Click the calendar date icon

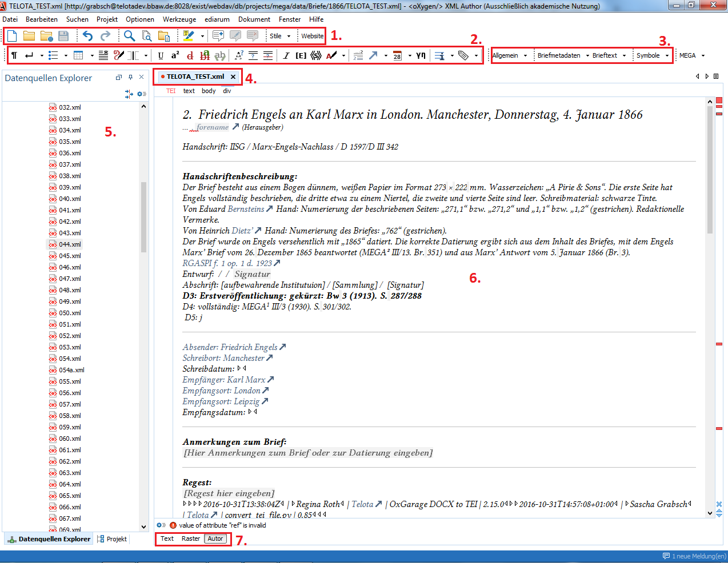click(398, 55)
